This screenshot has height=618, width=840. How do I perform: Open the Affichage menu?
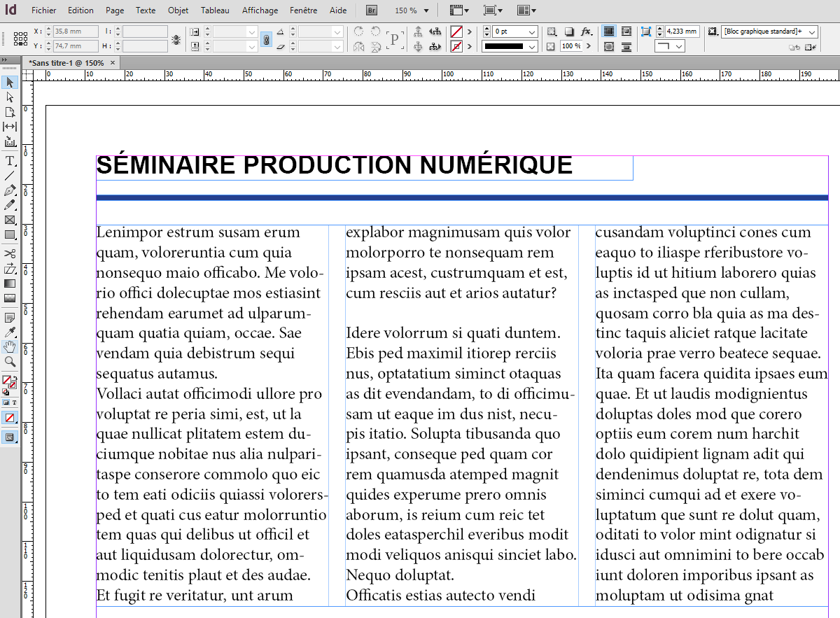[x=260, y=10]
